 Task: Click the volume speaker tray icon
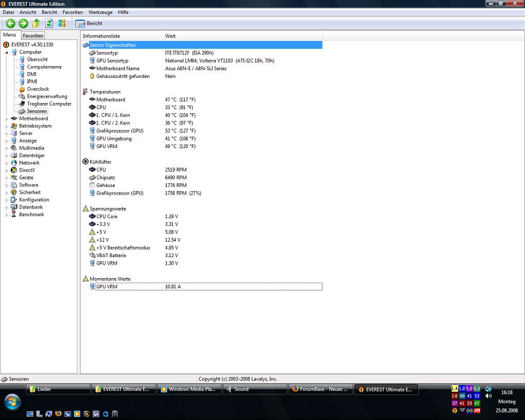click(x=489, y=396)
